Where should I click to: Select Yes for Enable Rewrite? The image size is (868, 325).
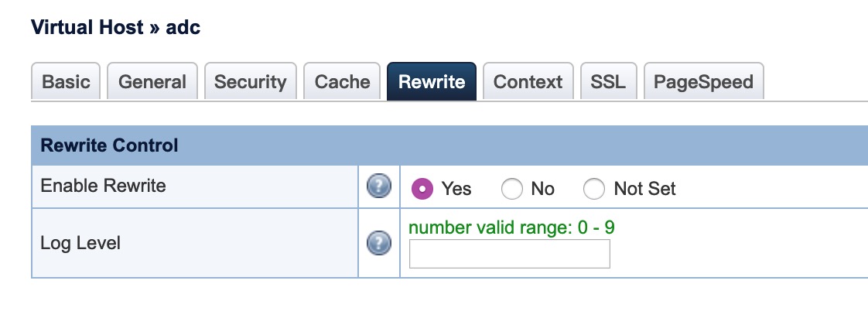tap(422, 189)
